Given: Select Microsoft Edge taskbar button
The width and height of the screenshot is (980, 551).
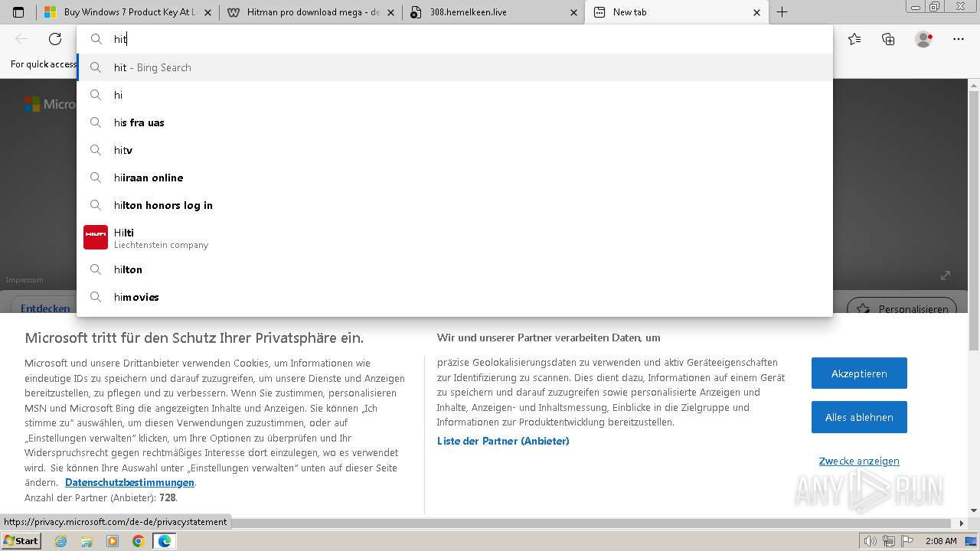Looking at the screenshot, I should click(164, 541).
